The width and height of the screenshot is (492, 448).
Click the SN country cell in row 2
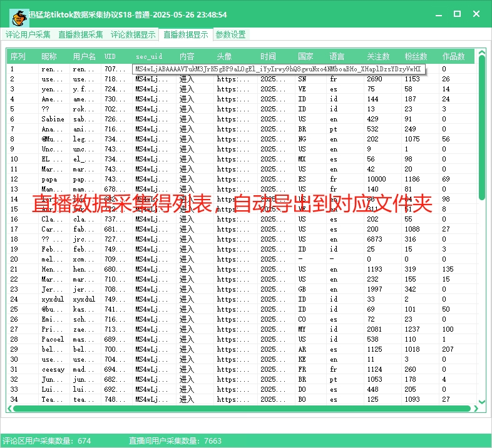[x=302, y=79]
